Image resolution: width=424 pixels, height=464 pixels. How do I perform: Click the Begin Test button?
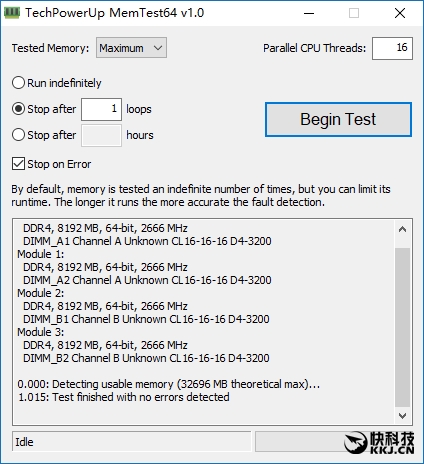pos(338,119)
